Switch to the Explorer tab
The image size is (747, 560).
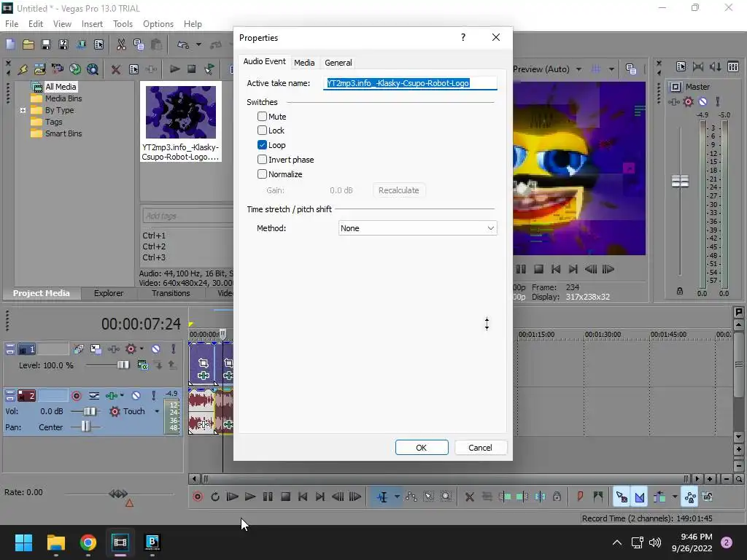point(109,293)
